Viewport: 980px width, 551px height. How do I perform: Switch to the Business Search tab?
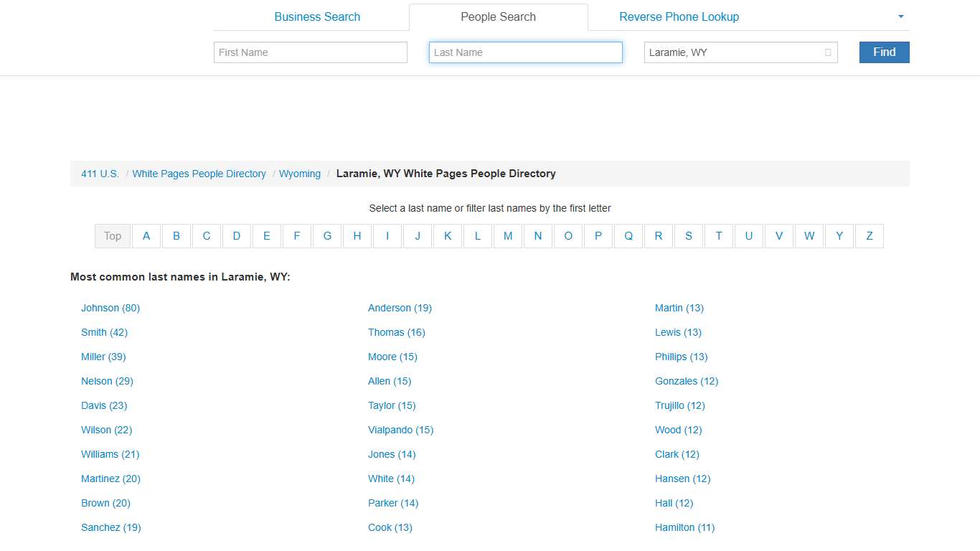coord(317,17)
